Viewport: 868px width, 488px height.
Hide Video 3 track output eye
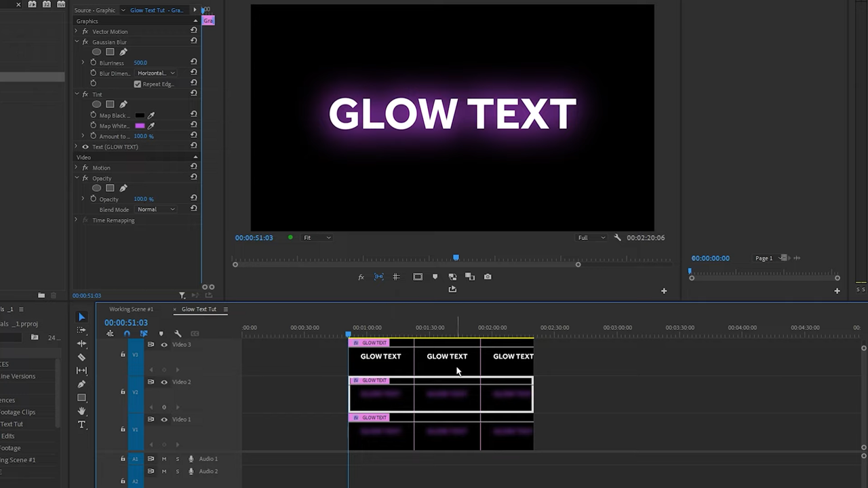tap(164, 345)
